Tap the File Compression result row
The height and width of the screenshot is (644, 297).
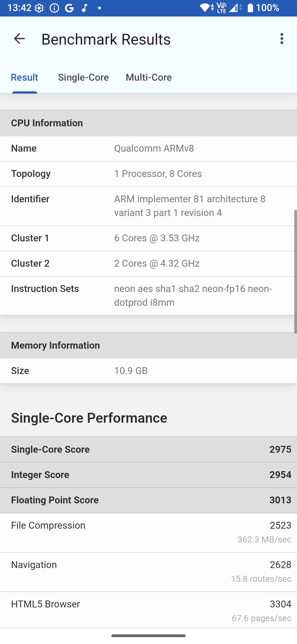(x=148, y=532)
